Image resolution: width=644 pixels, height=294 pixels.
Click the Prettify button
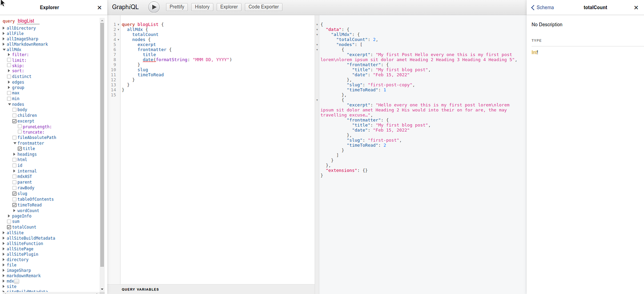point(177,6)
